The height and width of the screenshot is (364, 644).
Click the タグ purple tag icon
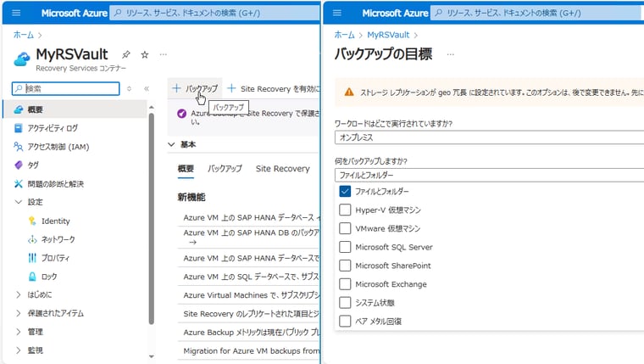click(18, 165)
